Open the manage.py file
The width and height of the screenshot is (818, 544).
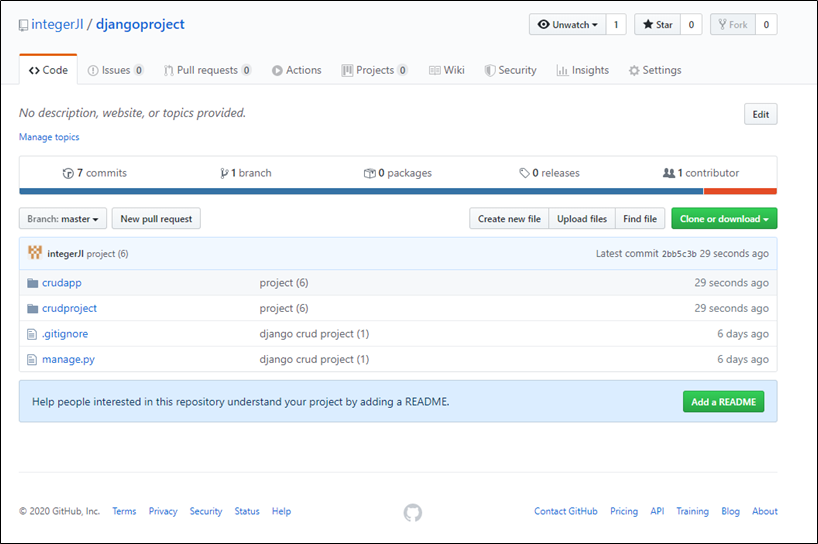(68, 359)
